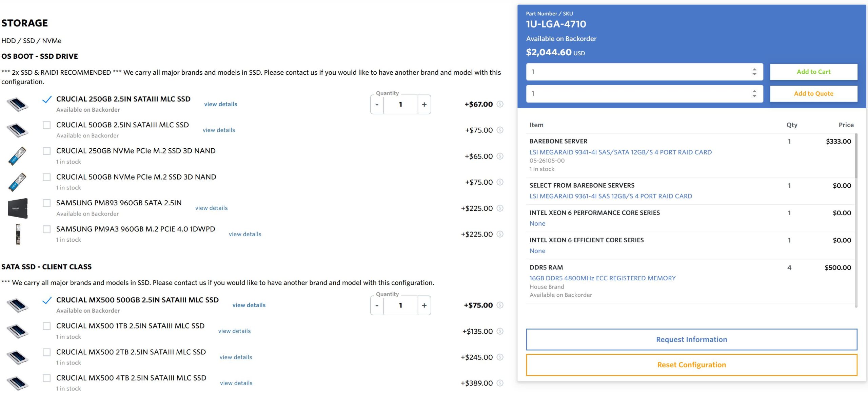Click Add to Quote button
Viewport: 868px width, 408px height.
[x=813, y=93]
